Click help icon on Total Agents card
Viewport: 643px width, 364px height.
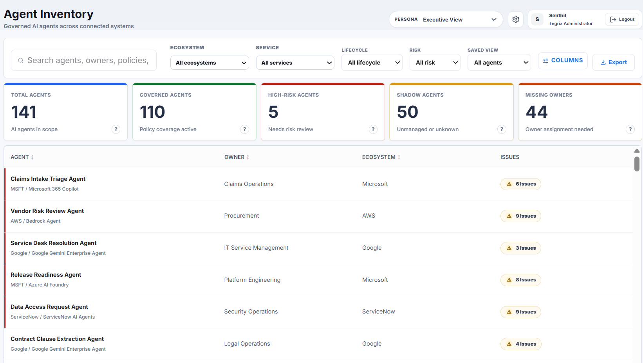(116, 129)
